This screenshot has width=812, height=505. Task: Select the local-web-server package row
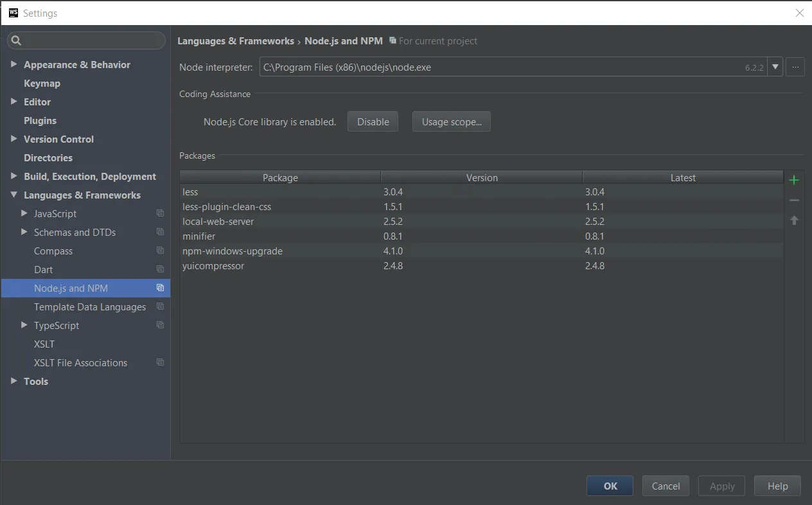coord(482,221)
